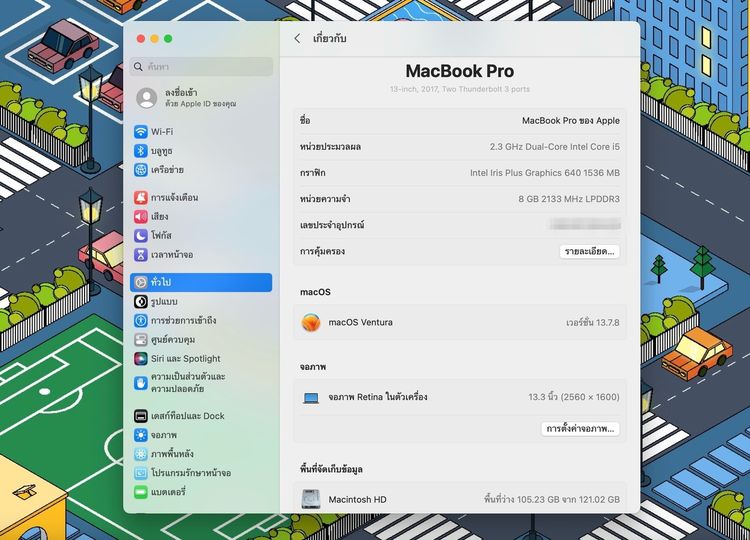Open Appearance (รูปแบบ) icon
The width and height of the screenshot is (750, 540).
coord(141,301)
